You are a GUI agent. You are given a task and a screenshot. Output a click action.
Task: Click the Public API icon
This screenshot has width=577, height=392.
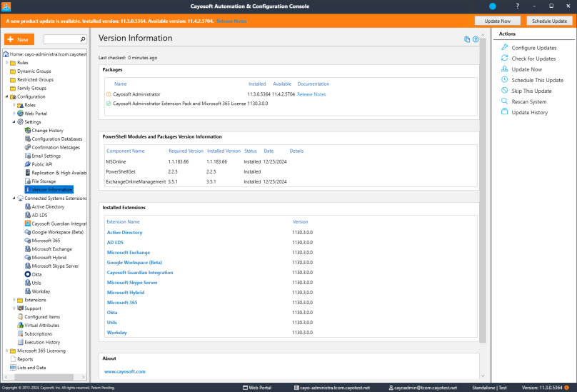28,164
